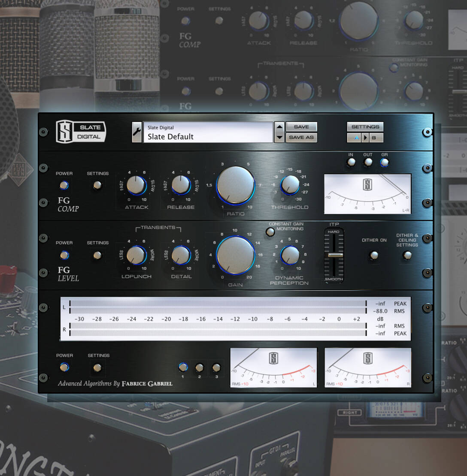This screenshot has height=476, width=467.
Task: Click the DETAIL knob
Action: [x=181, y=255]
